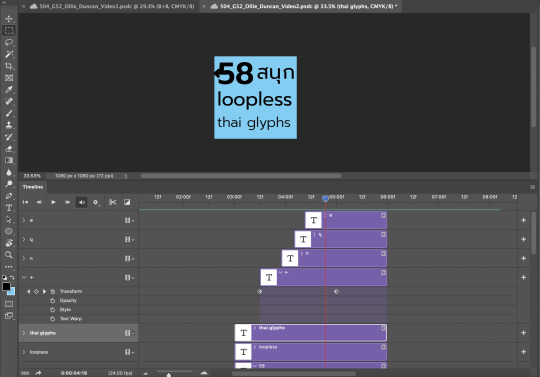Screen dimensions: 540x377
Task: Convert to frame animation icon at timeline bottom-left
Action: click(x=25, y=373)
